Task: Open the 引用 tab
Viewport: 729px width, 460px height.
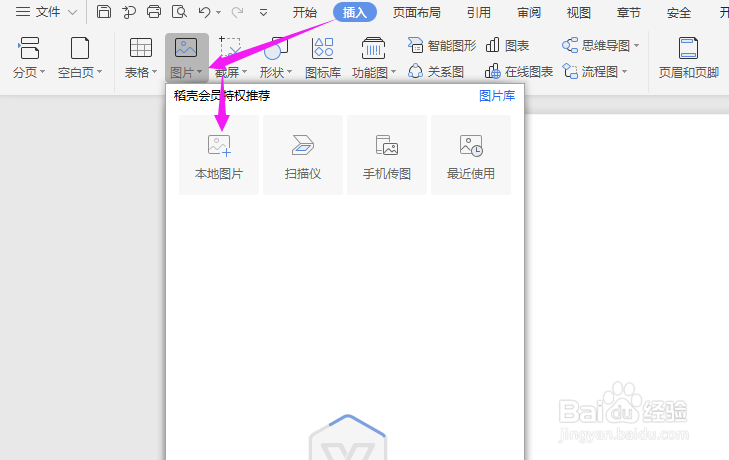Action: click(479, 13)
